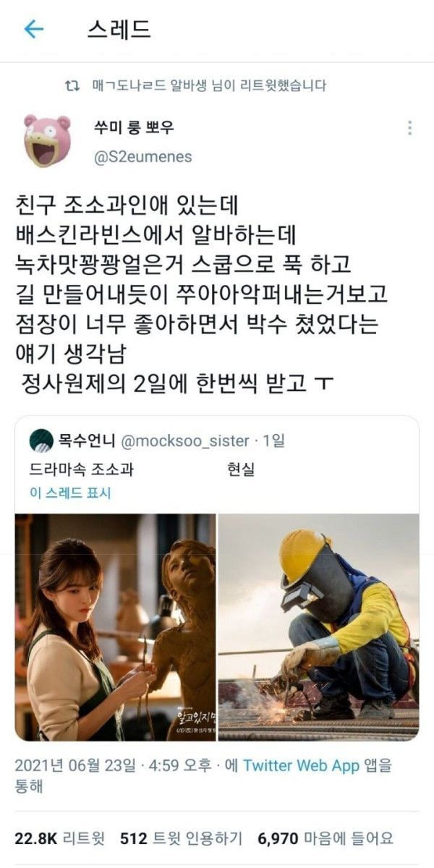The height and width of the screenshot is (868, 434).
Task: Click the 이 스레드 표시 link
Action: (x=70, y=494)
